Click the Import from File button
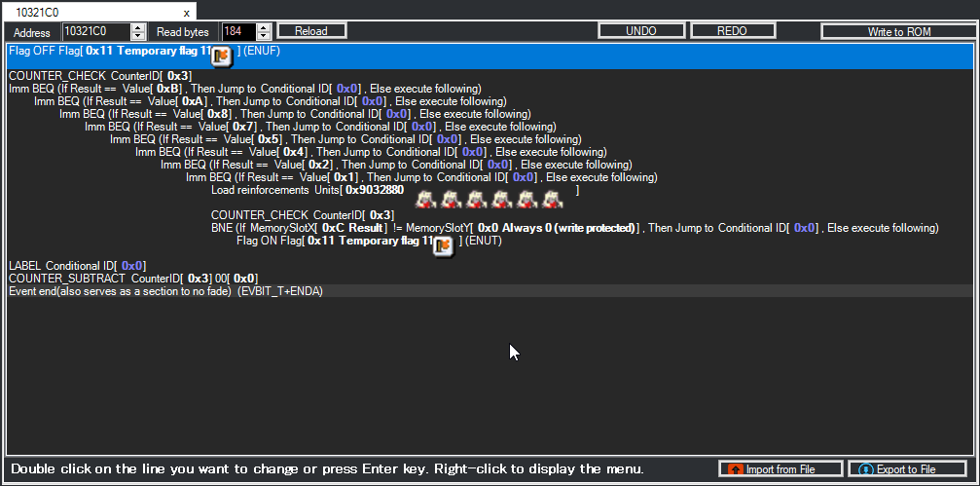The height and width of the screenshot is (486, 980). pos(780,469)
